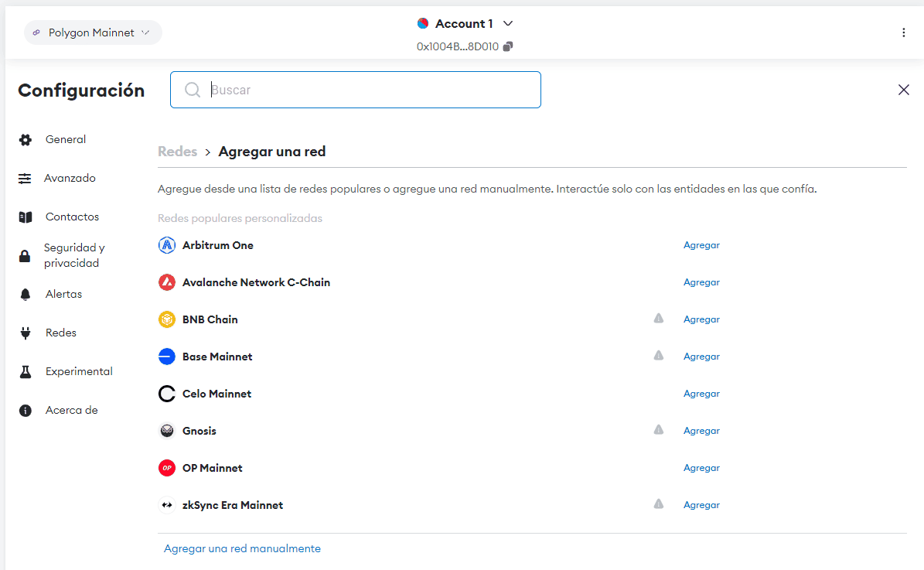The image size is (924, 570).
Task: Click Agregar next to Base Mainnet
Action: tap(701, 357)
